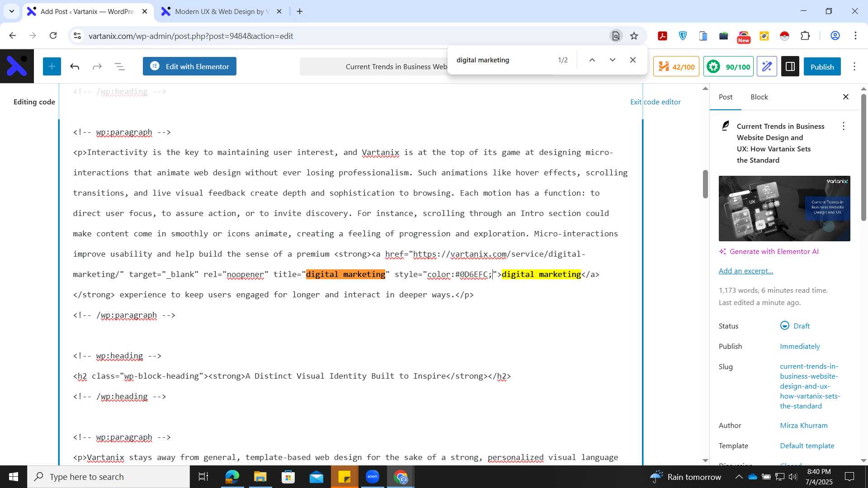View site information icon
868x488 pixels.
(x=77, y=36)
